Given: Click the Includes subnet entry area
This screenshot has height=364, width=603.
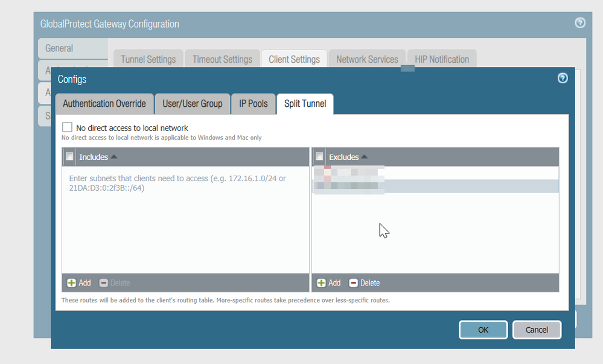Looking at the screenshot, I should [185, 220].
